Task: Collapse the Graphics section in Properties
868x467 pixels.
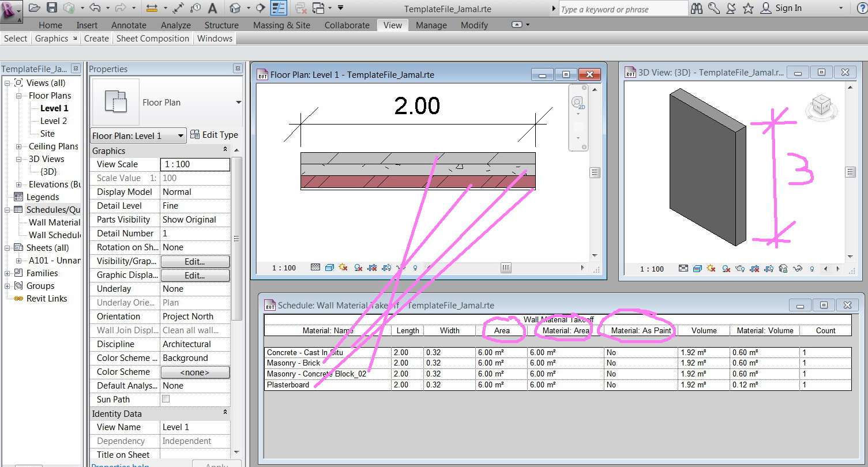Action: tap(226, 150)
